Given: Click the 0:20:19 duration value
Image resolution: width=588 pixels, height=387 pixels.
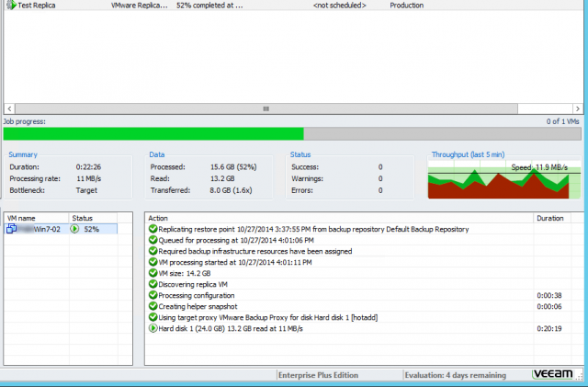Looking at the screenshot, I should [x=549, y=328].
